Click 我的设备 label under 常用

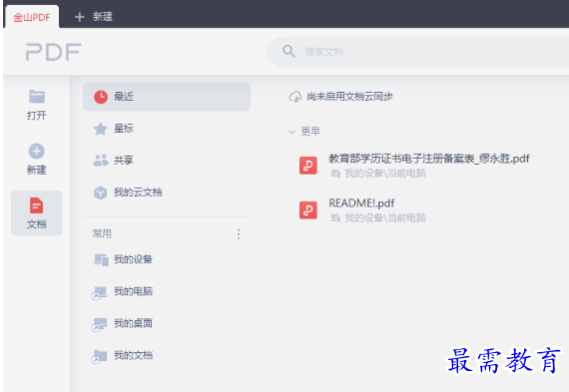click(x=133, y=259)
